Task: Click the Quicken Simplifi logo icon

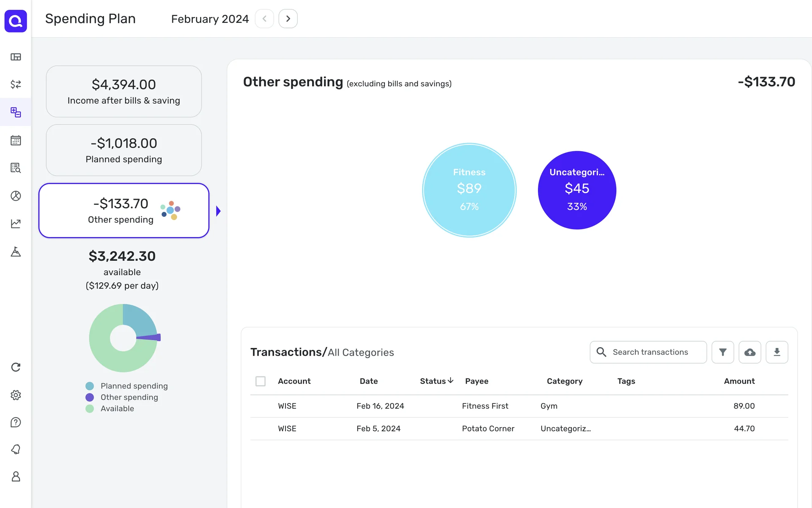Action: 16,21
